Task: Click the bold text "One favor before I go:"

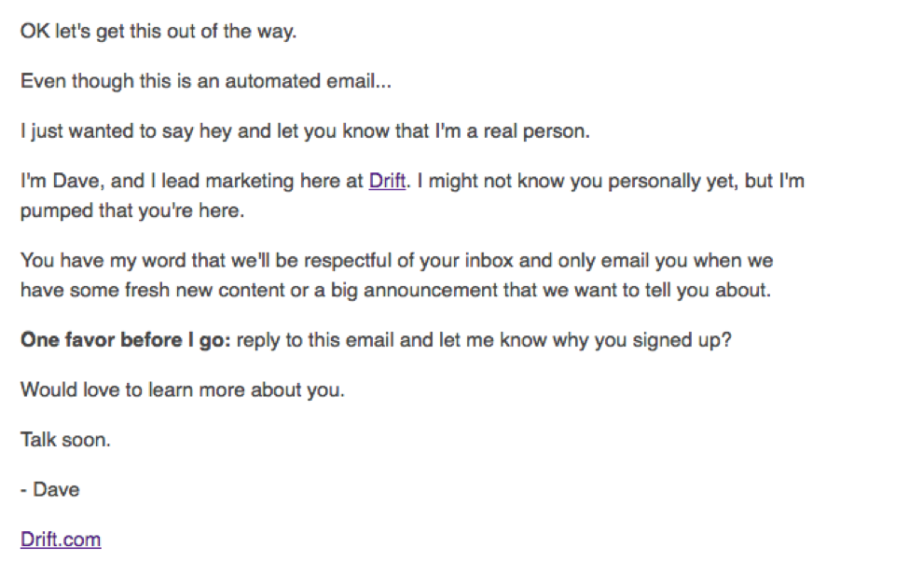Action: click(x=125, y=340)
